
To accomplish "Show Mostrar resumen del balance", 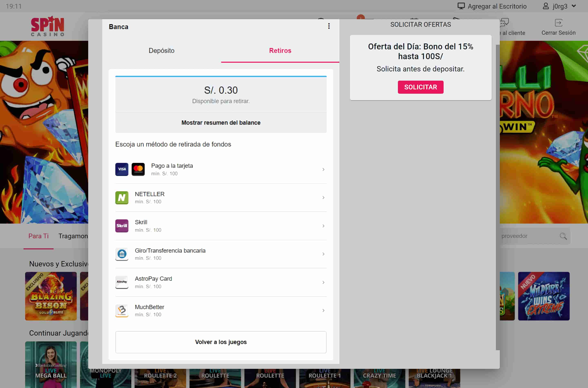I will click(220, 122).
